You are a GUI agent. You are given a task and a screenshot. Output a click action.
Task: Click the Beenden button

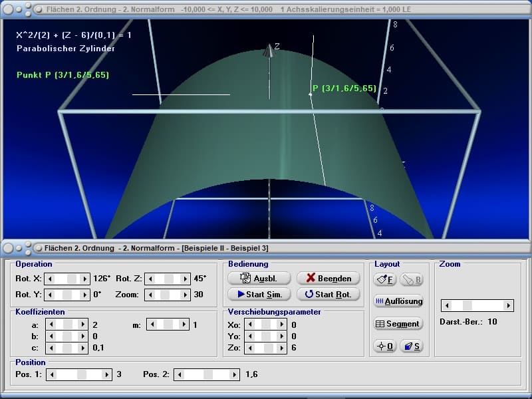328,278
